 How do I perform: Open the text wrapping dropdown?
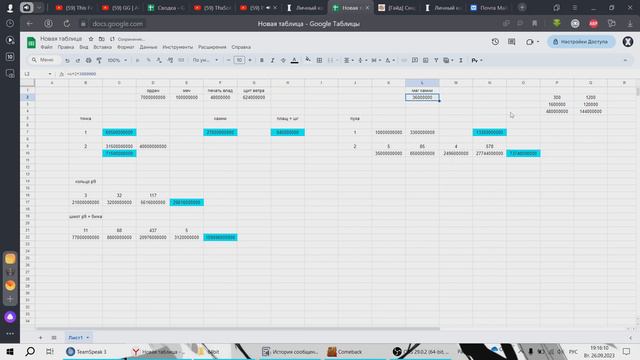point(376,60)
